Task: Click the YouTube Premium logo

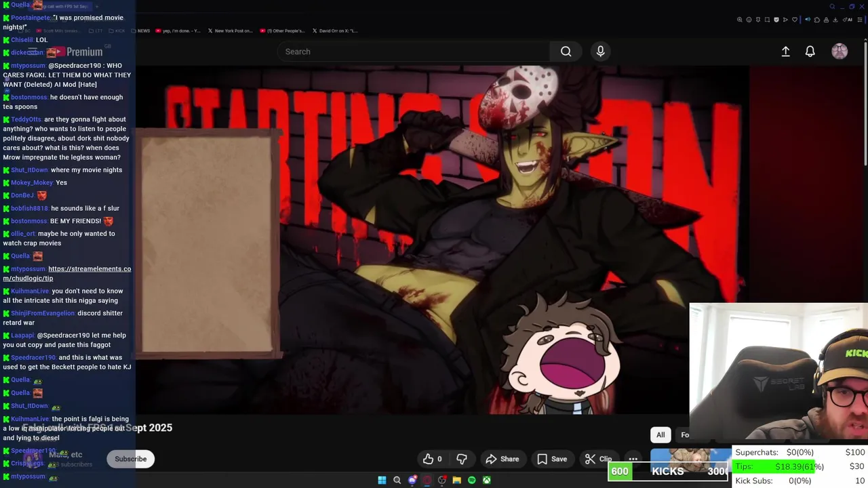Action: pos(75,52)
